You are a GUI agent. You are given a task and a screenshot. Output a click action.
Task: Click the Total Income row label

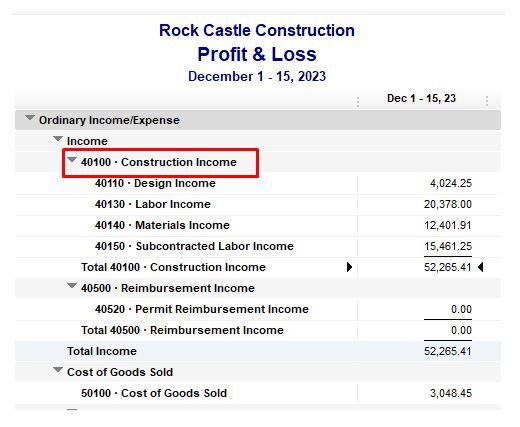click(x=102, y=351)
